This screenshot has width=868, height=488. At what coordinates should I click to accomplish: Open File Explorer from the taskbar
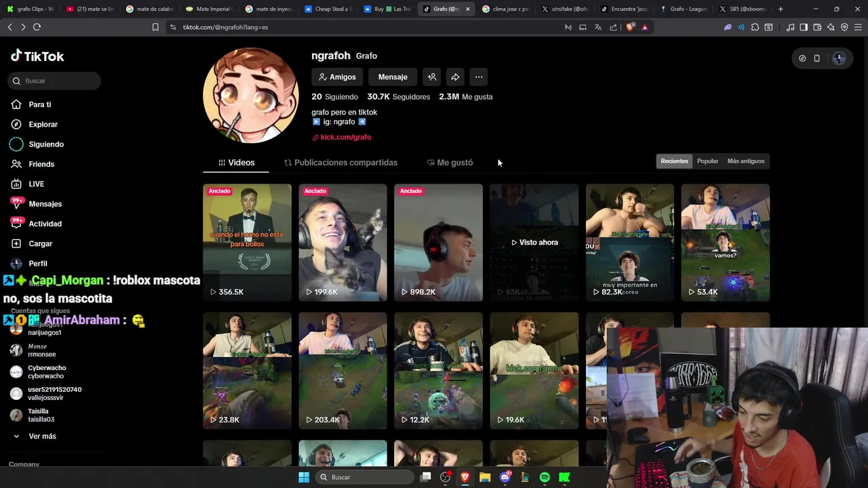pyautogui.click(x=485, y=477)
